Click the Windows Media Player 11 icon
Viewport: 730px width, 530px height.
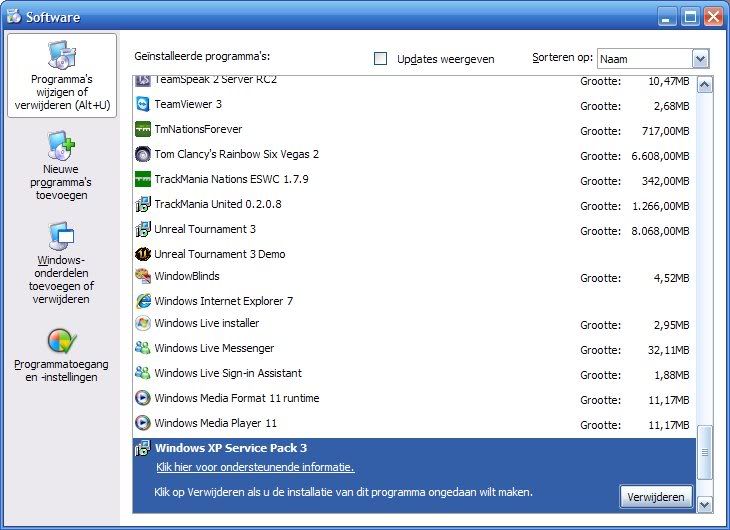tap(143, 423)
